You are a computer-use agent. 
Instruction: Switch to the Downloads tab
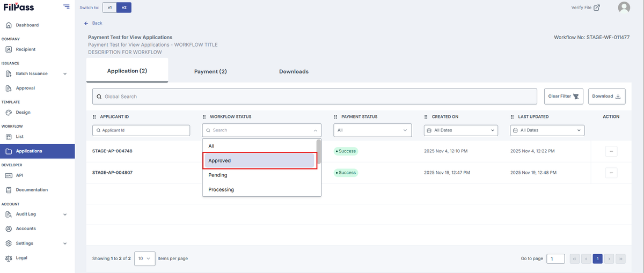point(294,71)
